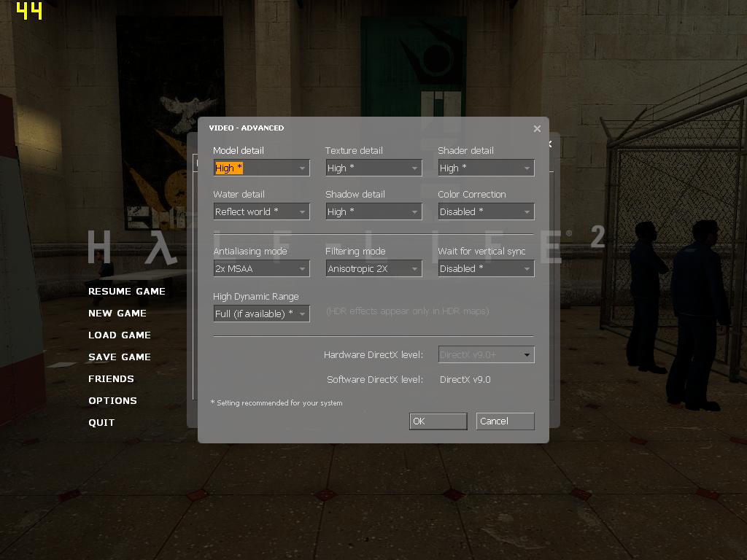The height and width of the screenshot is (560, 747).
Task: Click the Video - Advanced title text
Action: pos(247,128)
